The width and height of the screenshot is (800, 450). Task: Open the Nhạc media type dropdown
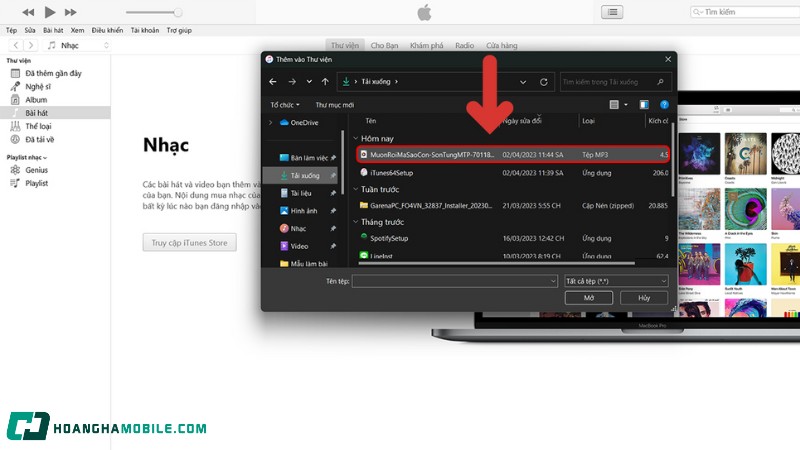pyautogui.click(x=77, y=45)
